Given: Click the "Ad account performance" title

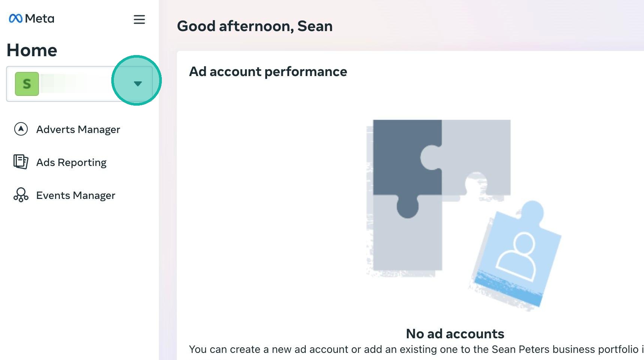Looking at the screenshot, I should click(x=268, y=72).
